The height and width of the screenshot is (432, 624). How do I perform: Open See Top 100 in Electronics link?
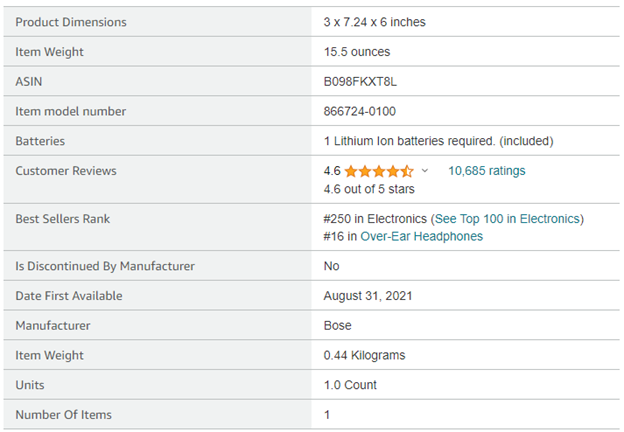point(507,219)
